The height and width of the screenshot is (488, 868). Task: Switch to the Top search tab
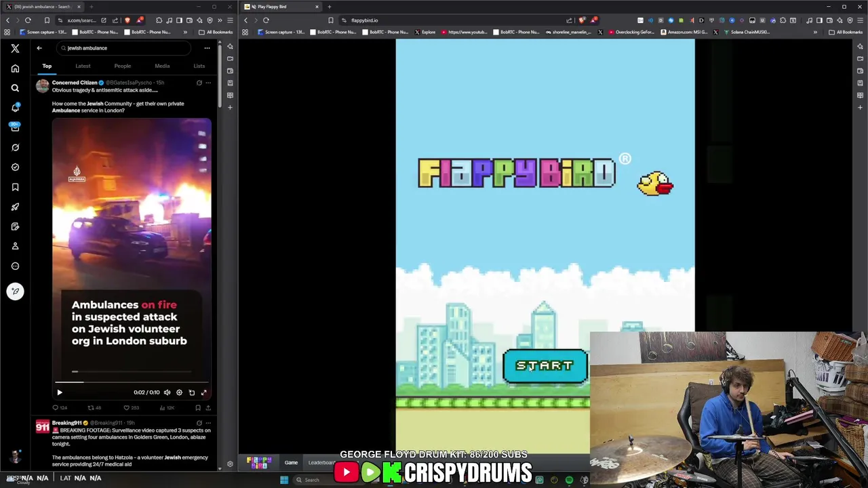(x=47, y=66)
